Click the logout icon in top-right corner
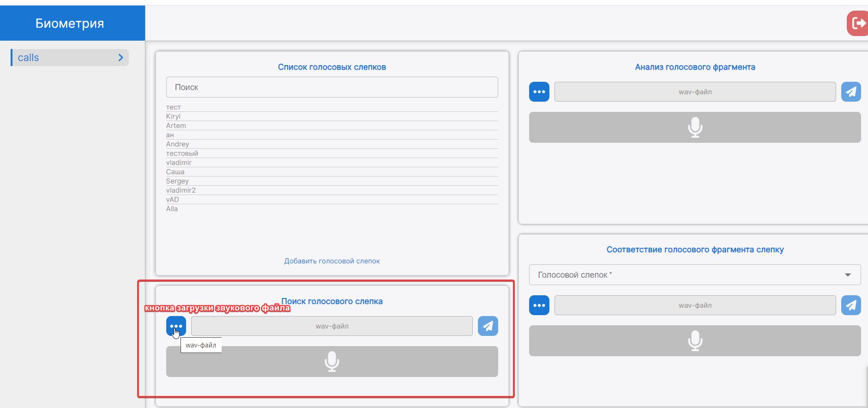 (x=858, y=24)
